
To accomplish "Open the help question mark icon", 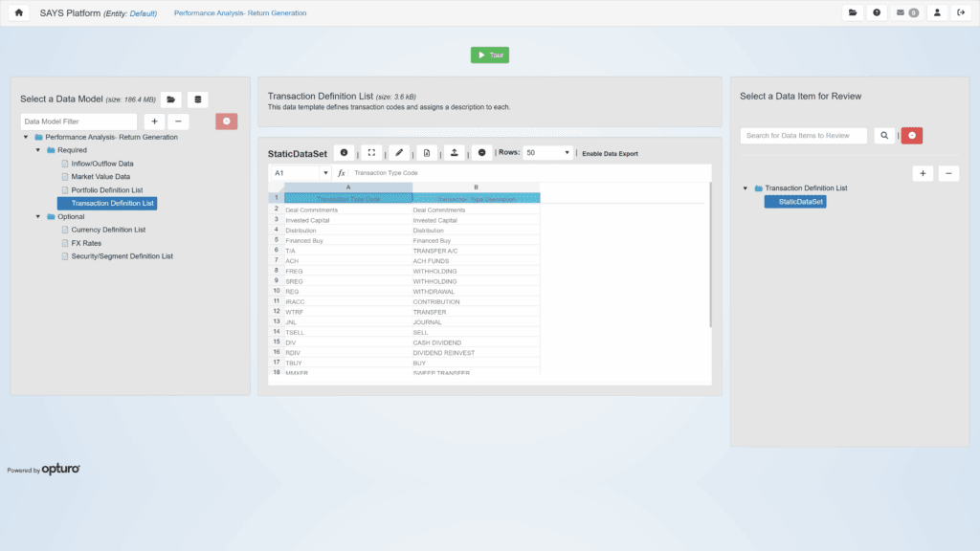I will (877, 13).
